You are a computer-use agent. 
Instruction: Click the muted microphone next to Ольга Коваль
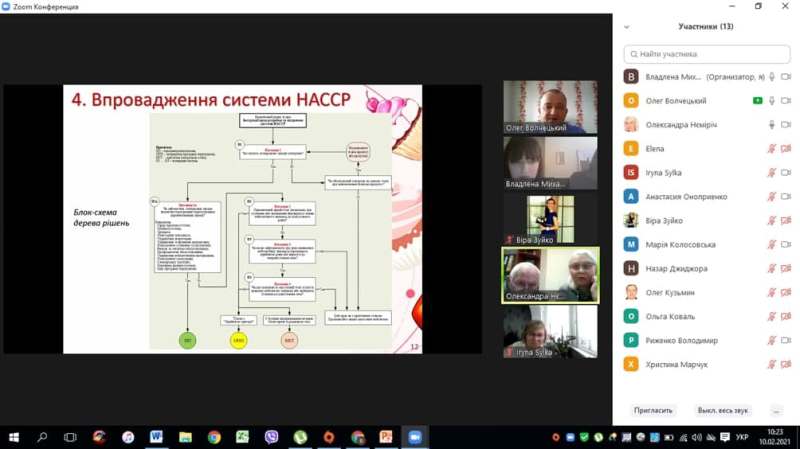click(772, 317)
